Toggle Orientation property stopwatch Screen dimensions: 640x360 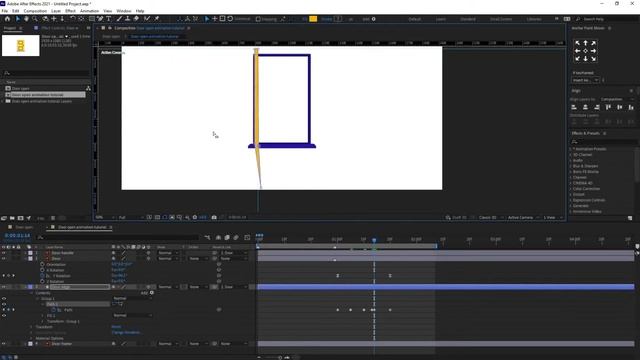tap(42, 264)
